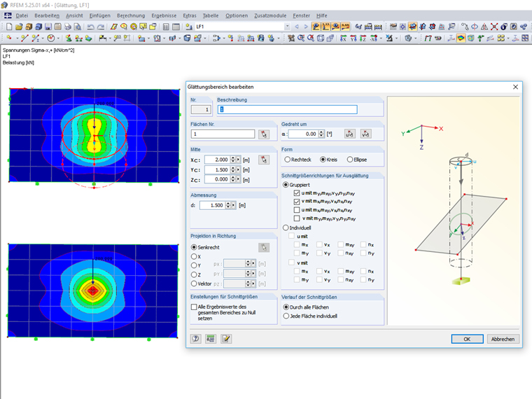Click second rotation pick icon beside alpha
This screenshot has width=532, height=399.
coord(365,134)
